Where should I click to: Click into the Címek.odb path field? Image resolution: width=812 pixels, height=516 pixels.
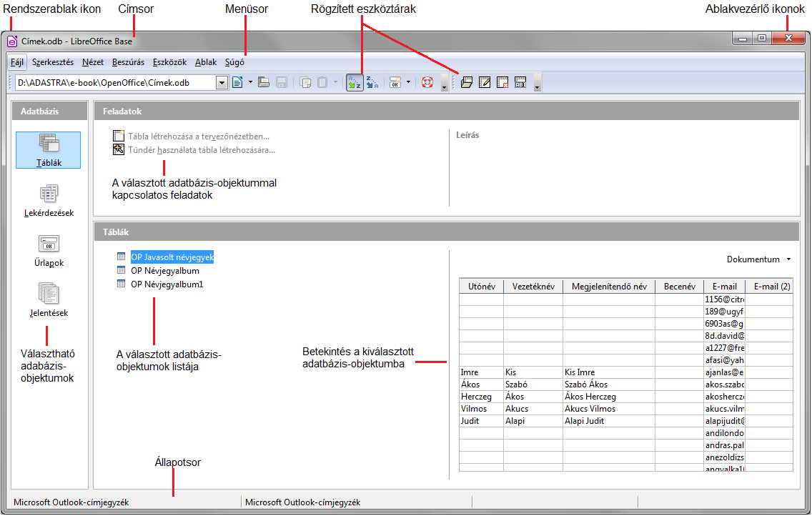(116, 83)
